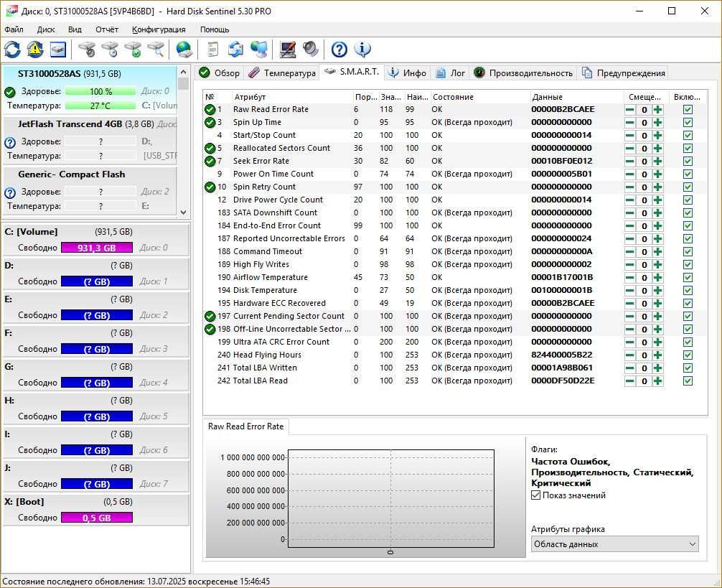Click the framed disk panel toolbar icon
The image size is (722, 588).
point(58,50)
